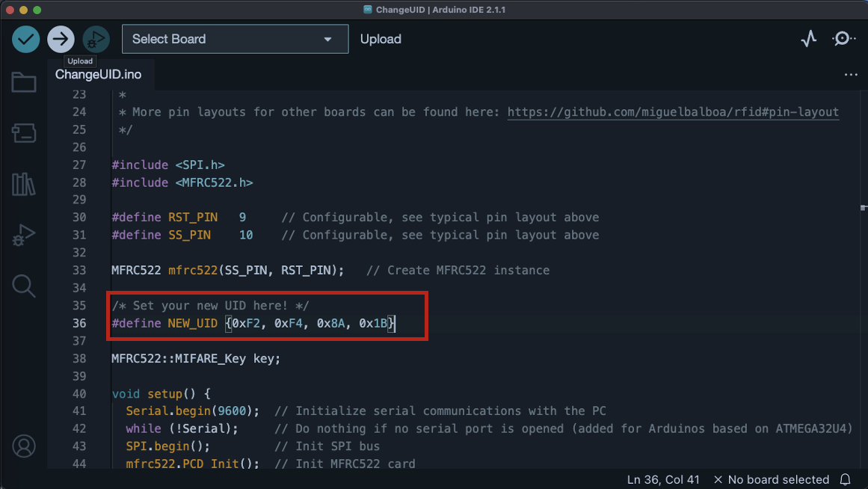Open the account profile icon

24,446
